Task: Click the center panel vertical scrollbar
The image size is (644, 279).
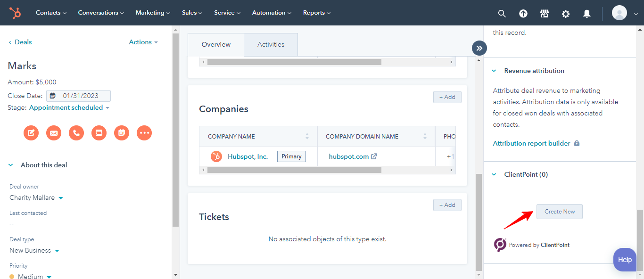Action: 479,222
